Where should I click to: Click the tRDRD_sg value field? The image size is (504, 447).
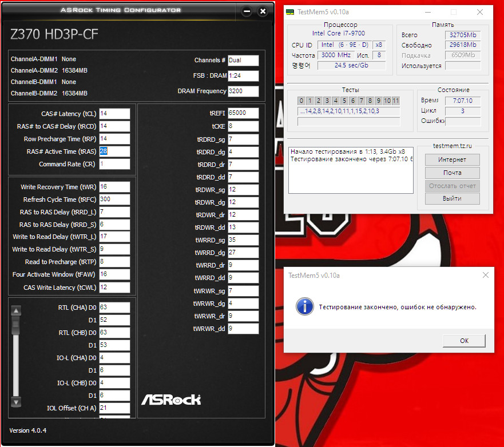click(x=243, y=139)
